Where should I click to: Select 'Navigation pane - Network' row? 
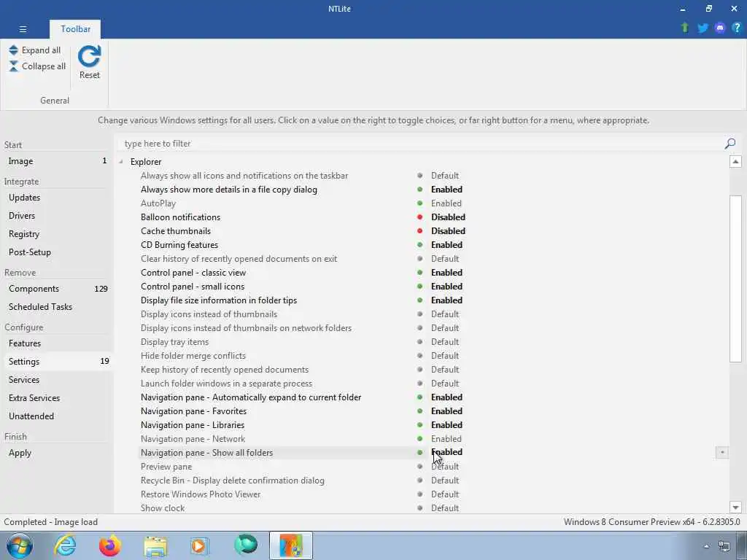click(193, 439)
